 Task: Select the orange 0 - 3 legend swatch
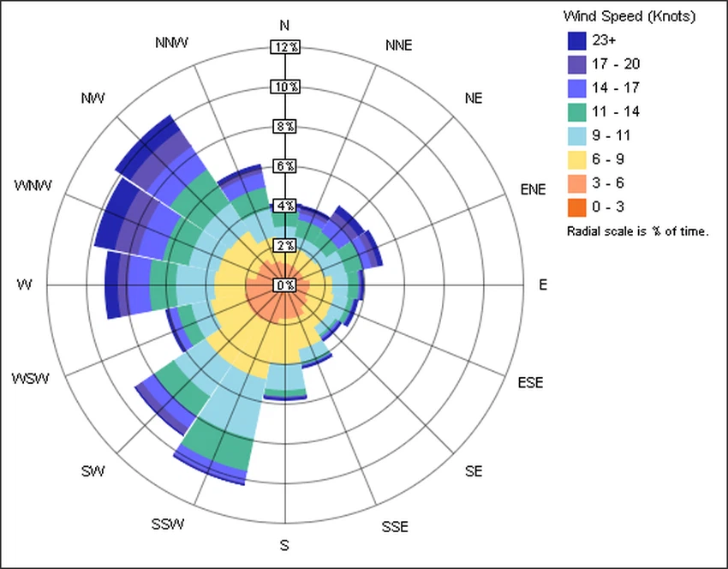(x=576, y=207)
